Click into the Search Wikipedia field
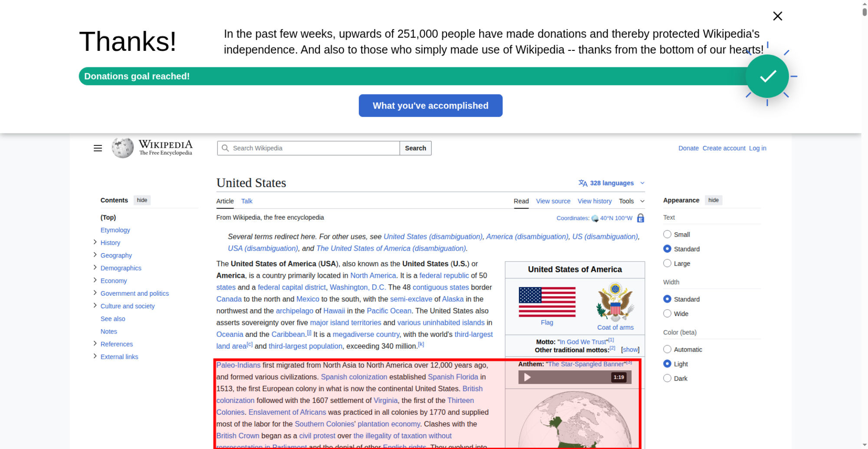The image size is (868, 449). 312,148
